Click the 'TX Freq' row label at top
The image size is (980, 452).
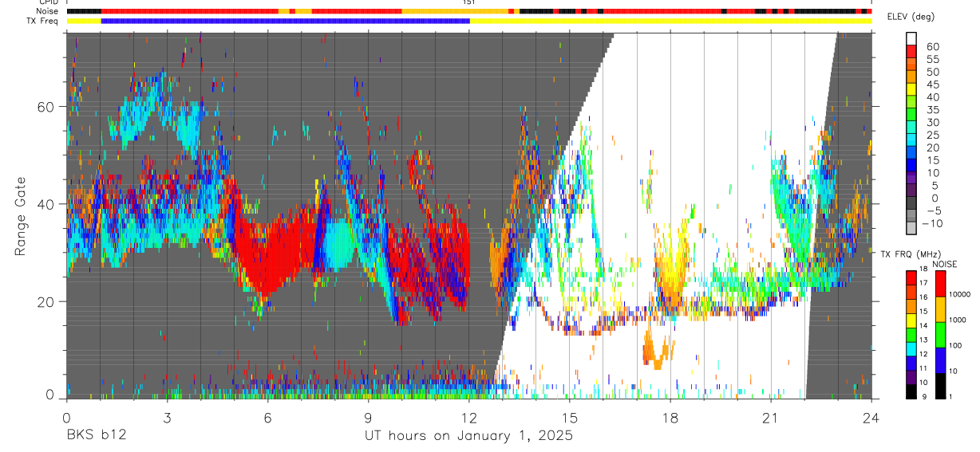pos(41,21)
